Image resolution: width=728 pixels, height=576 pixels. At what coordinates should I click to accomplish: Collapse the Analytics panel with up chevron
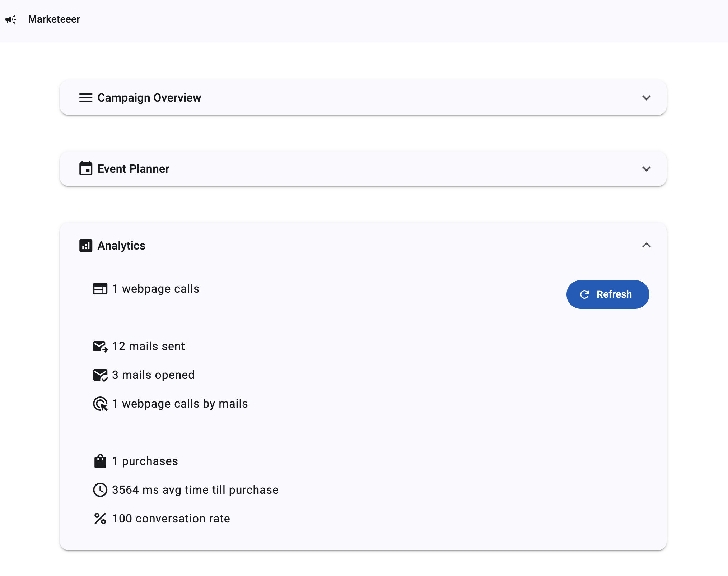(x=646, y=246)
